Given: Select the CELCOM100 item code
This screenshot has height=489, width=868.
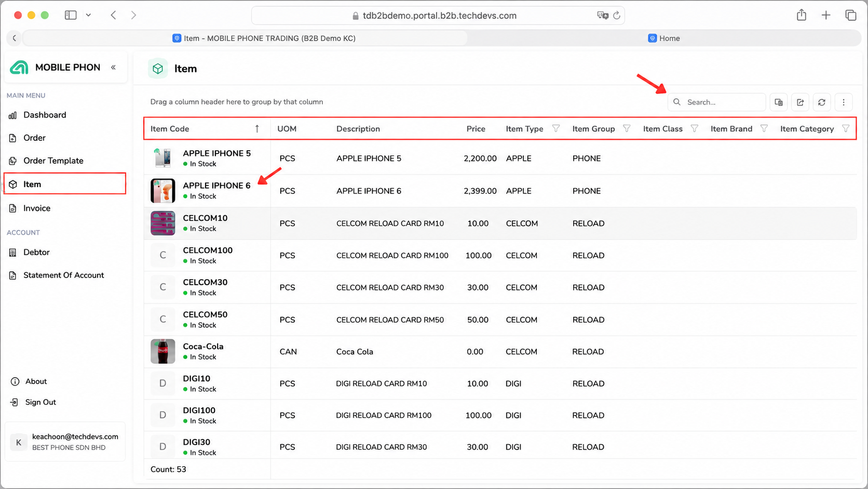Looking at the screenshot, I should (208, 250).
